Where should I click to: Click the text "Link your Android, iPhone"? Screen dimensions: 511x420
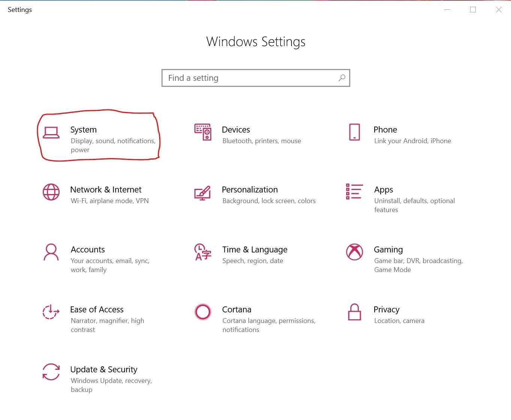tap(412, 141)
